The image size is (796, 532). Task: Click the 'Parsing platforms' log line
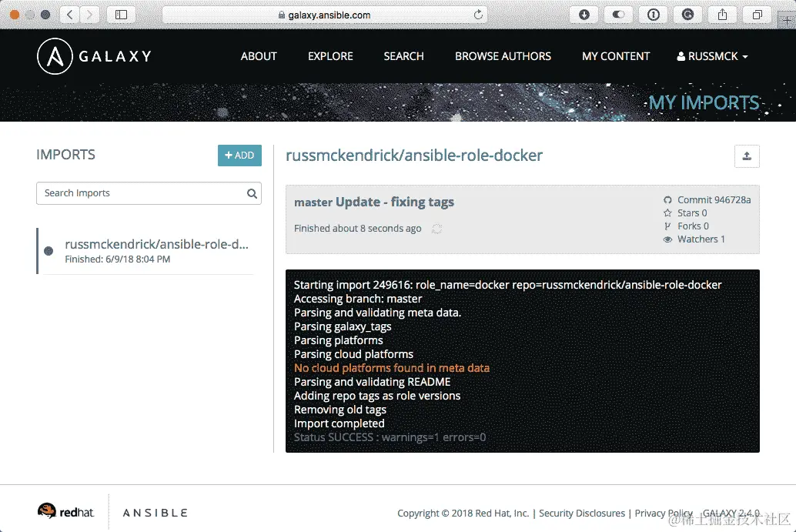(338, 340)
